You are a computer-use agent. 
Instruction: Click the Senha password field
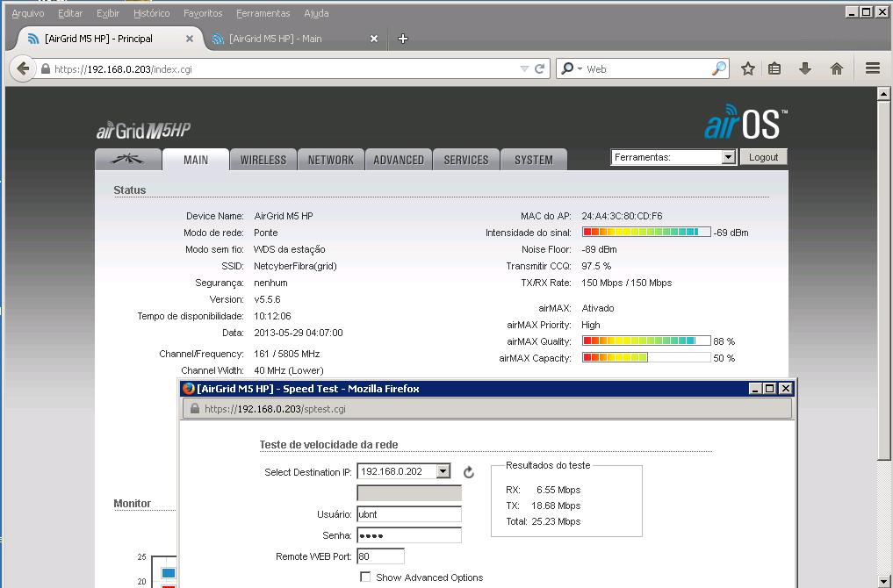point(409,535)
